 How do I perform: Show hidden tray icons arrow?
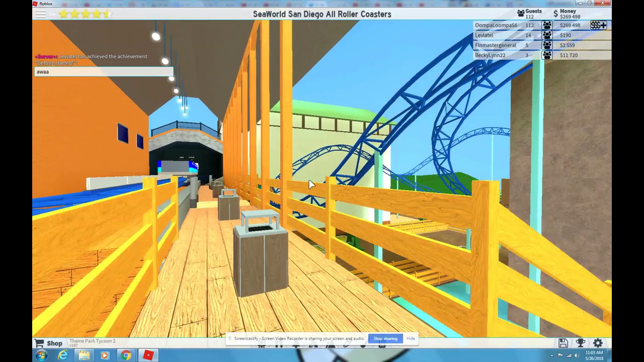tap(552, 355)
